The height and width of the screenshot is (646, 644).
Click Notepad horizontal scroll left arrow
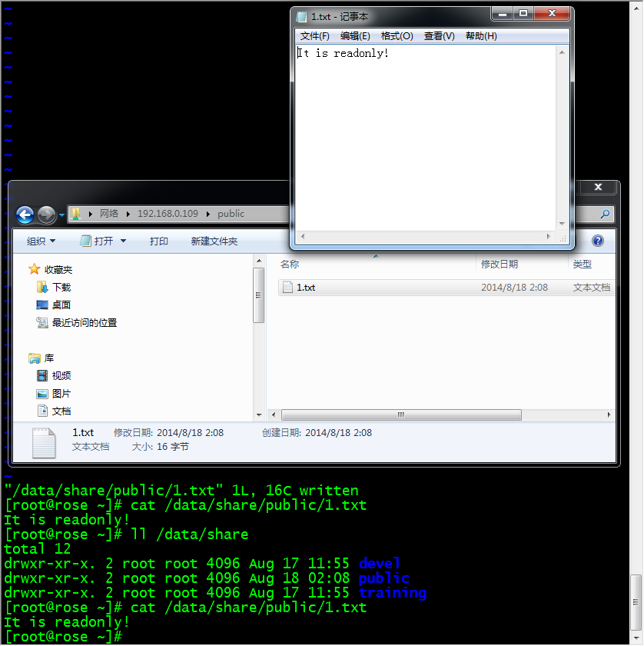[x=303, y=237]
